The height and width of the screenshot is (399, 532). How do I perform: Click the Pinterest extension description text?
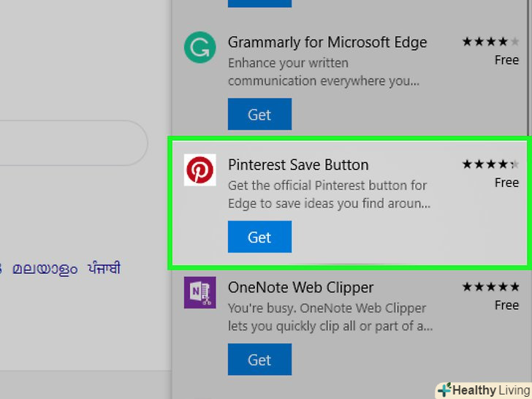tap(328, 194)
